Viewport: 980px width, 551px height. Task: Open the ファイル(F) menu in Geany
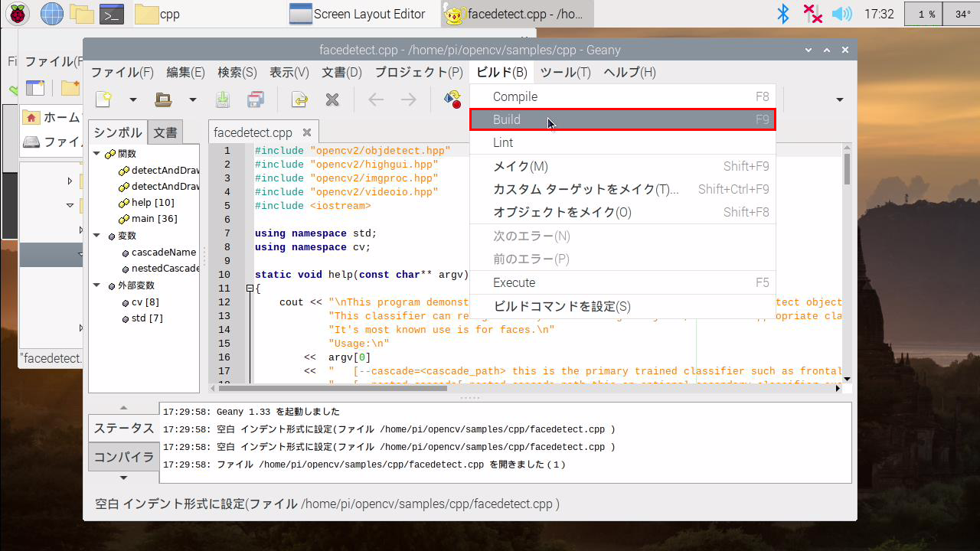pyautogui.click(x=122, y=72)
